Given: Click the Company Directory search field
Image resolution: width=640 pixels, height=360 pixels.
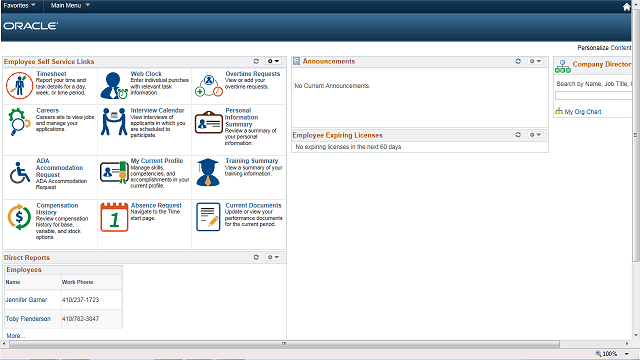Looking at the screenshot, I should (593, 96).
